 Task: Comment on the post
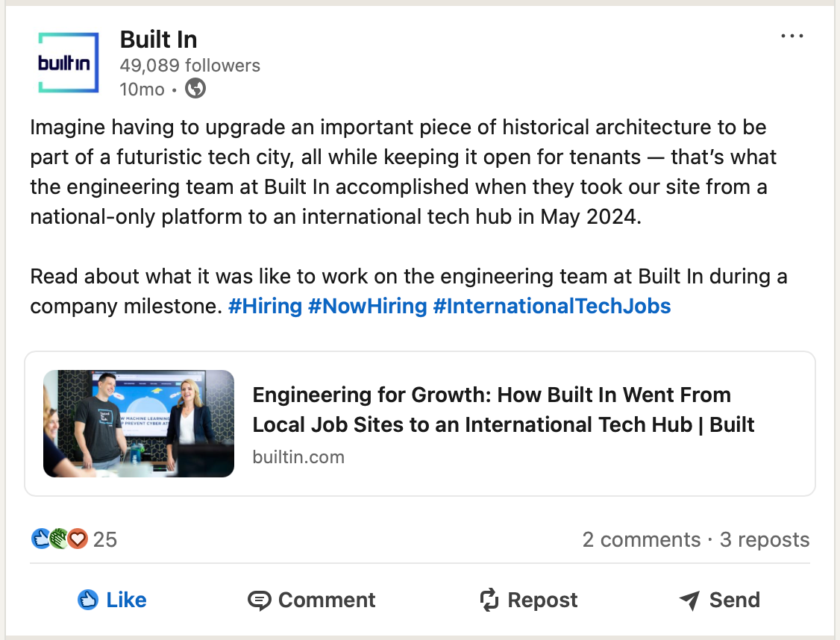click(311, 600)
